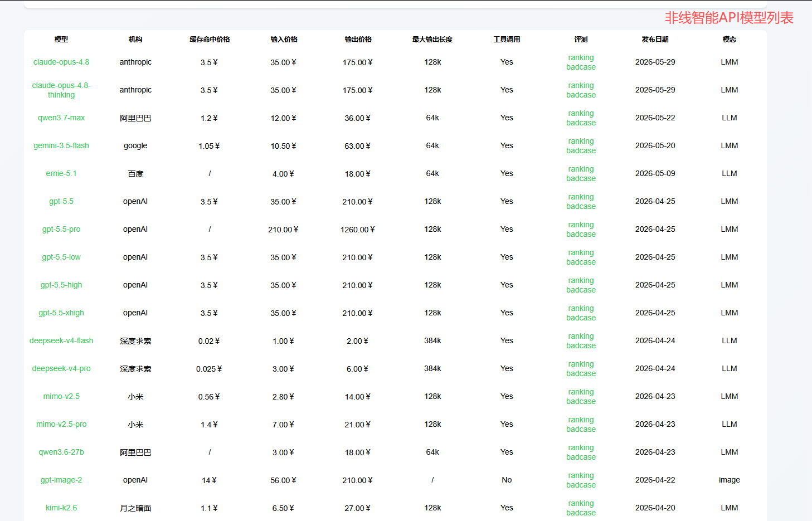Click the 56.00¥ input price cell
This screenshot has width=812, height=521.
click(284, 480)
